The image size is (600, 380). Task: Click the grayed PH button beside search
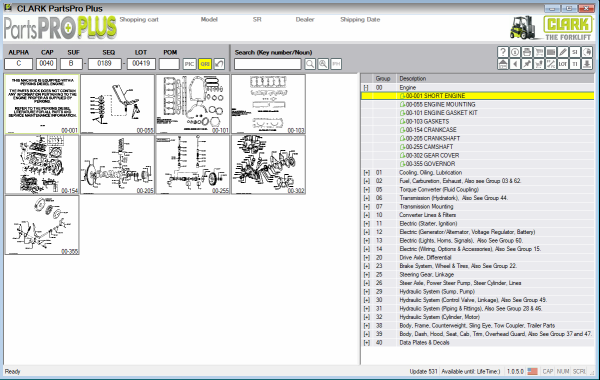pos(336,64)
